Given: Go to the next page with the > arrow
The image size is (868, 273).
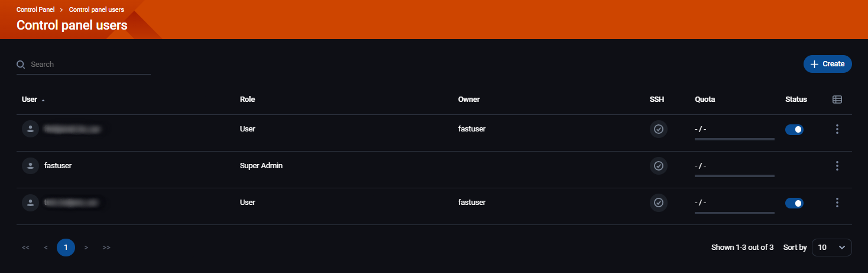Looking at the screenshot, I should (x=86, y=248).
